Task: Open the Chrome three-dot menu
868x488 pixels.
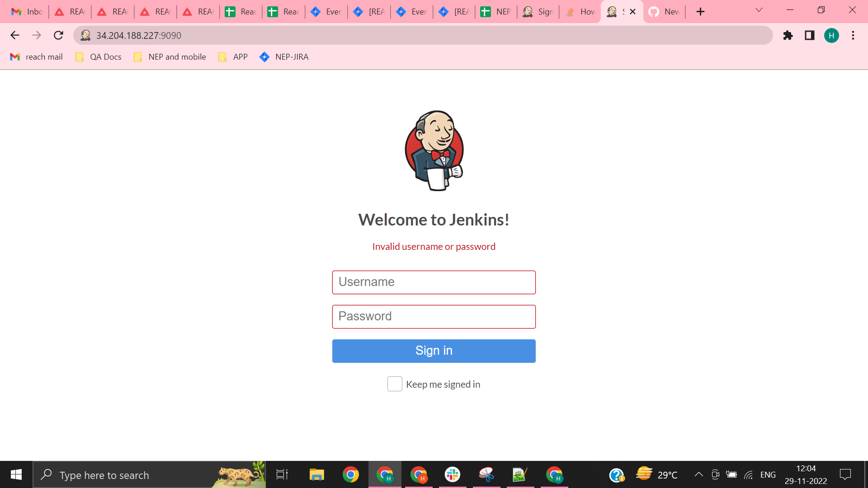Action: pos(853,35)
